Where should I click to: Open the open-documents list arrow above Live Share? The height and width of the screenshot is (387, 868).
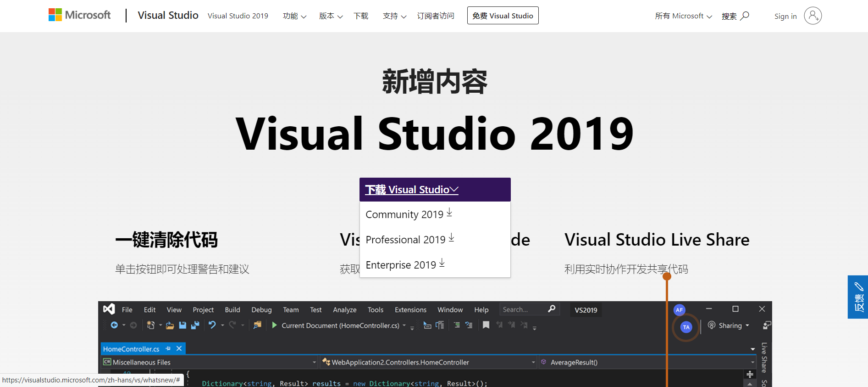(x=752, y=349)
